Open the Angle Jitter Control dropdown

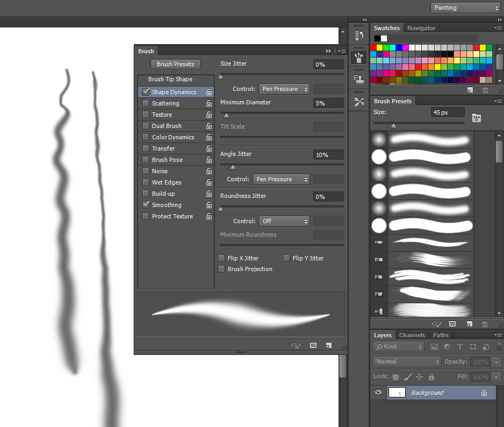click(281, 179)
